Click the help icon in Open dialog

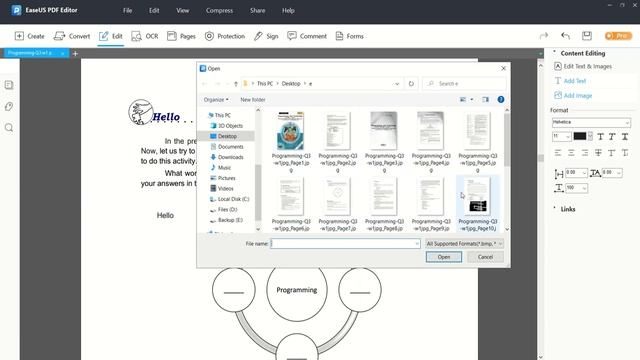click(x=501, y=100)
